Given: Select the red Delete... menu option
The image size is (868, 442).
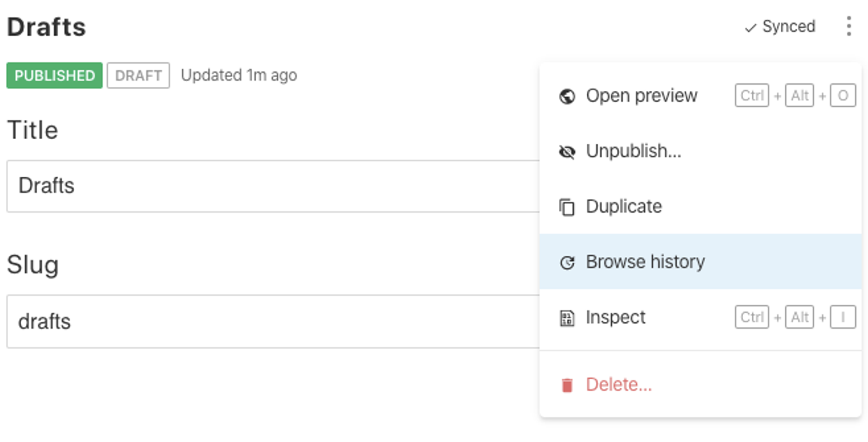Looking at the screenshot, I should pyautogui.click(x=618, y=385).
